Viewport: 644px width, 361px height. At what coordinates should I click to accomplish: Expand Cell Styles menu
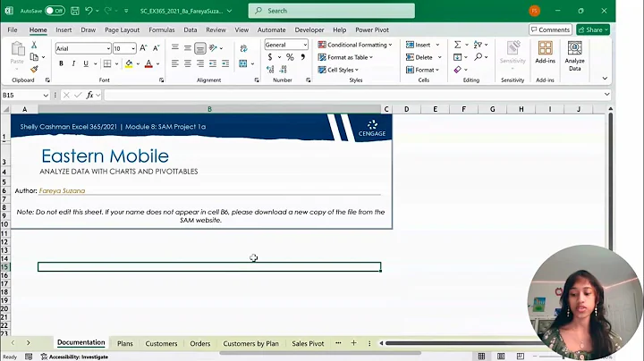(338, 70)
